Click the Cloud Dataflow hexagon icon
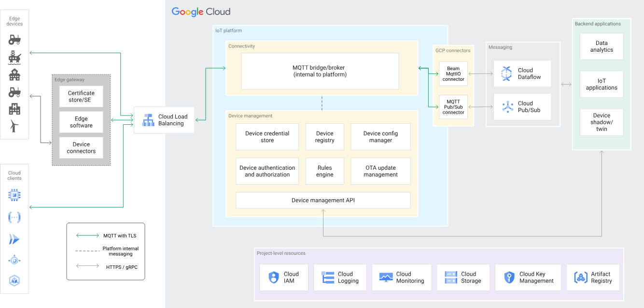The image size is (644, 308). (x=506, y=73)
